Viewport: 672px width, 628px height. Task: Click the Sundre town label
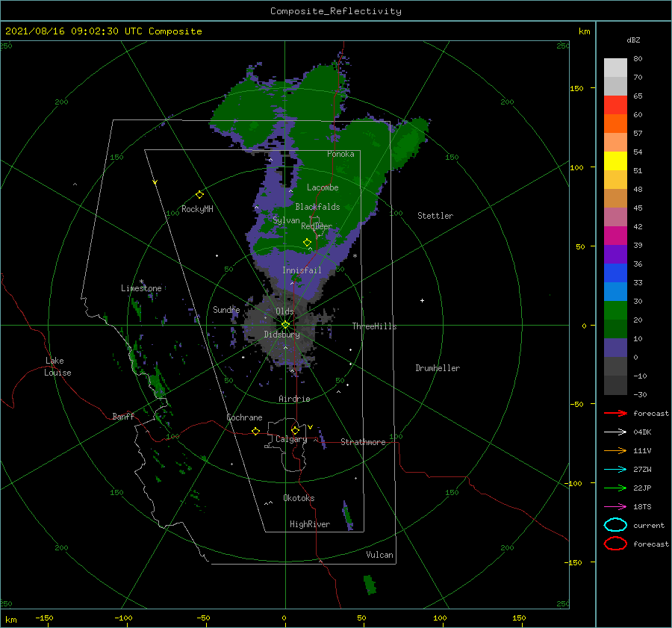point(226,309)
